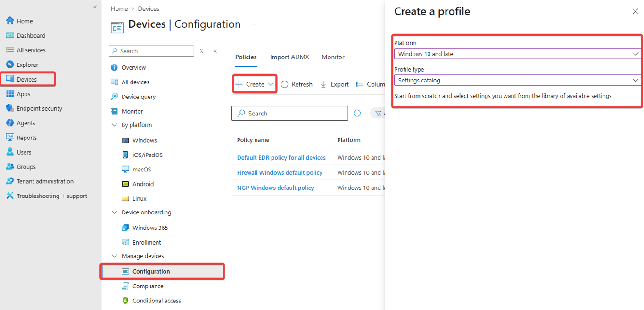Image resolution: width=644 pixels, height=310 pixels.
Task: Open Compliance under Manage devices
Action: click(x=148, y=286)
